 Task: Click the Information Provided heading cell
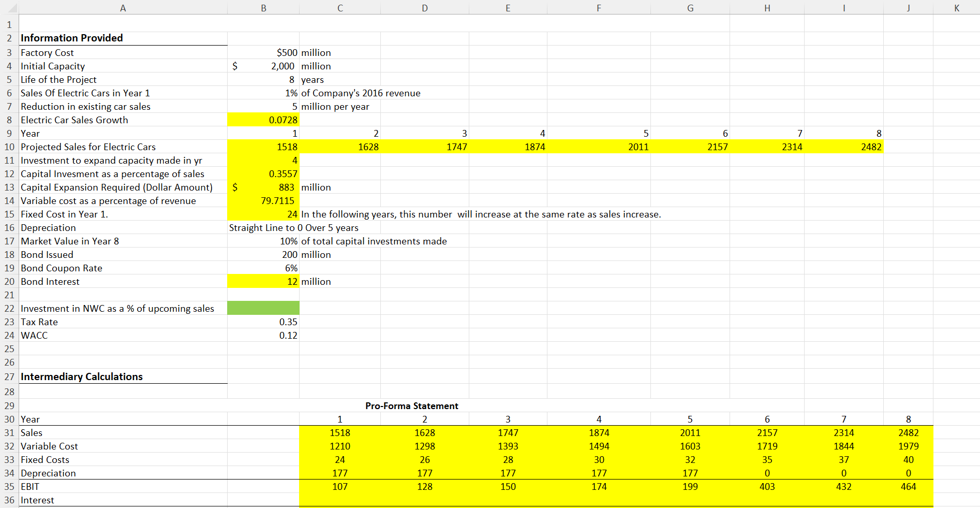point(71,38)
